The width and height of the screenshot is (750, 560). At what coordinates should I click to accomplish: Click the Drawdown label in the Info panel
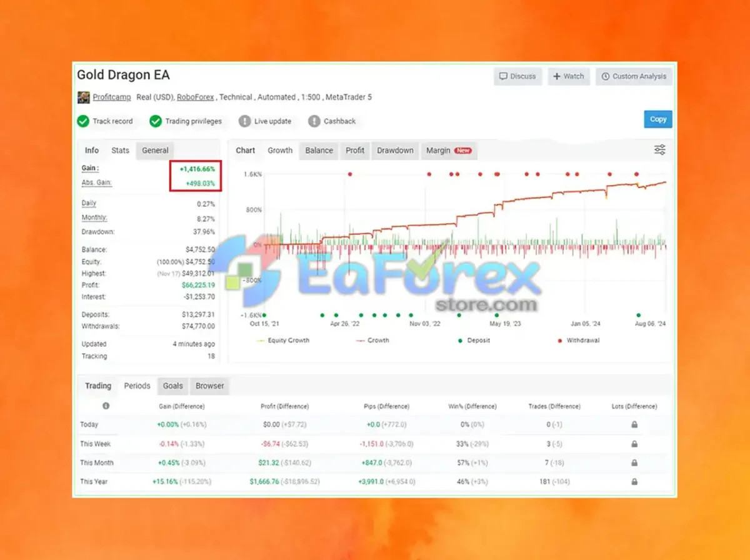coord(98,232)
